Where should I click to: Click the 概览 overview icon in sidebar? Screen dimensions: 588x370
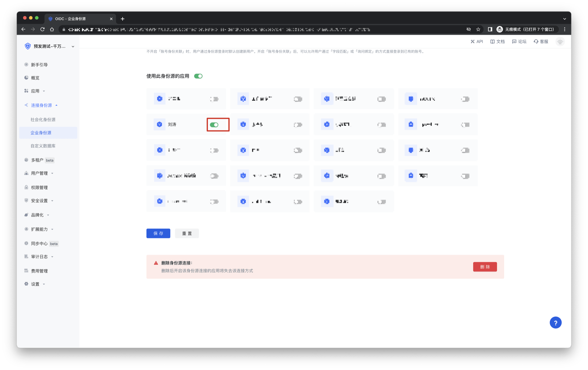pyautogui.click(x=26, y=77)
